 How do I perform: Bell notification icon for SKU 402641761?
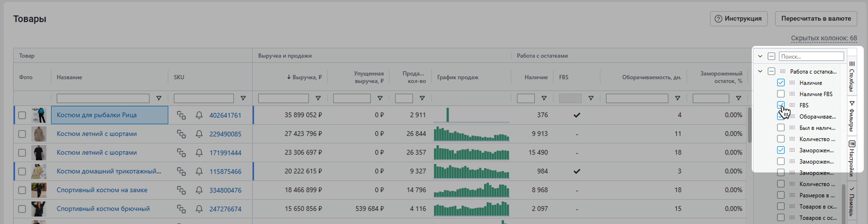(x=199, y=115)
